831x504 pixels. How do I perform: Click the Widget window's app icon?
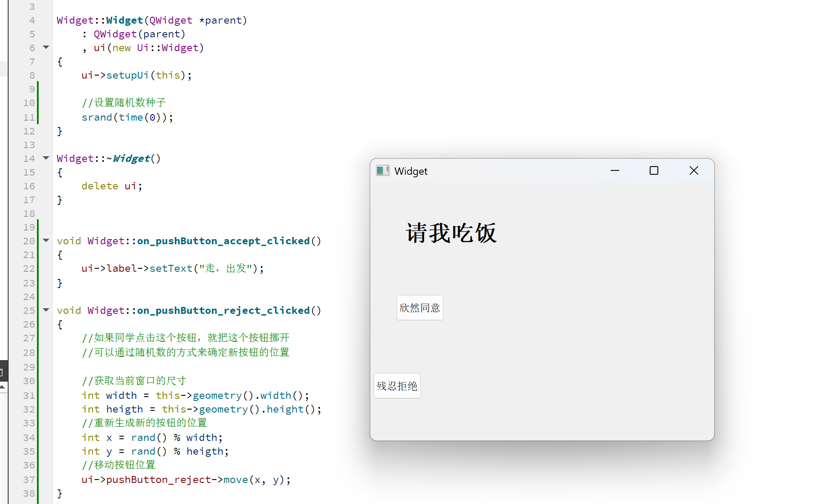(x=382, y=171)
